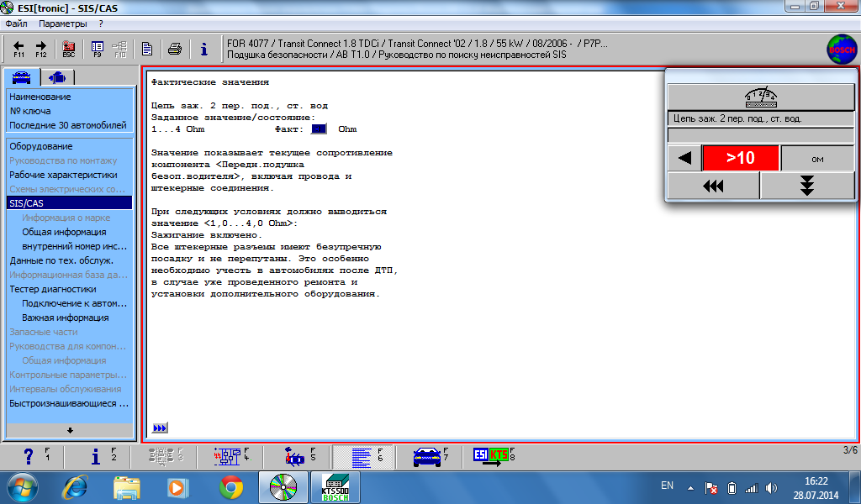Viewport: 861px width, 504px height.
Task: Click the blue car F7 icon
Action: coord(426,456)
